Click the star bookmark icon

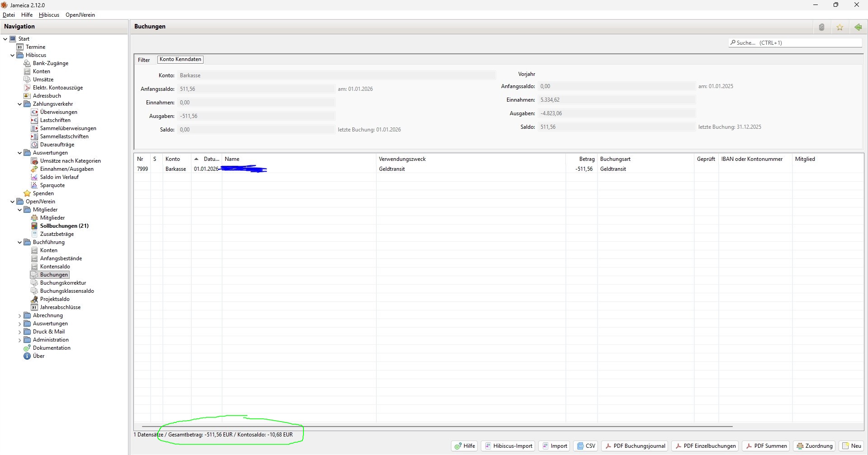click(840, 27)
